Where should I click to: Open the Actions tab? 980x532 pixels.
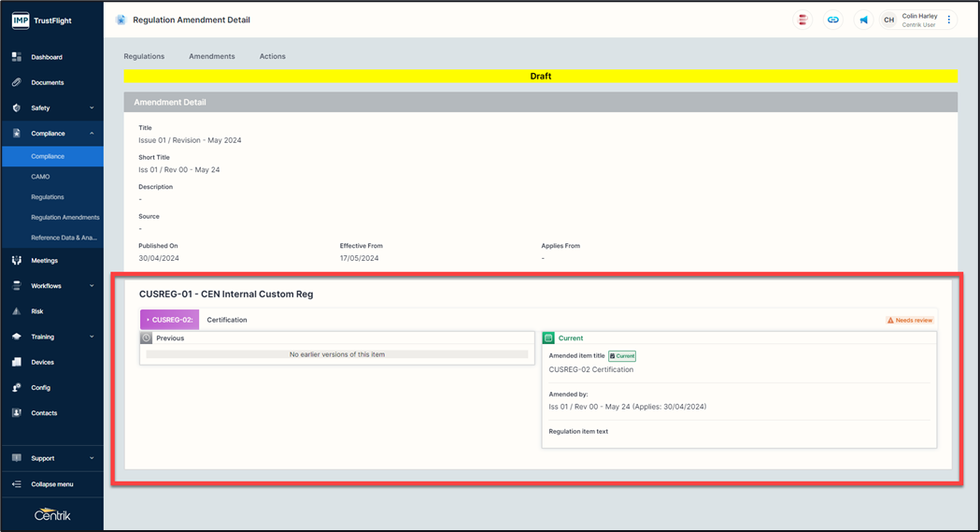(x=273, y=56)
